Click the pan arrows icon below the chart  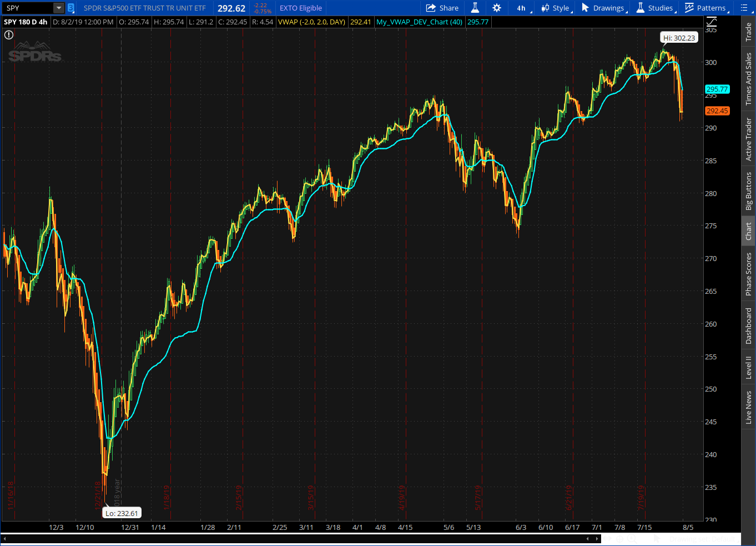tap(608, 539)
